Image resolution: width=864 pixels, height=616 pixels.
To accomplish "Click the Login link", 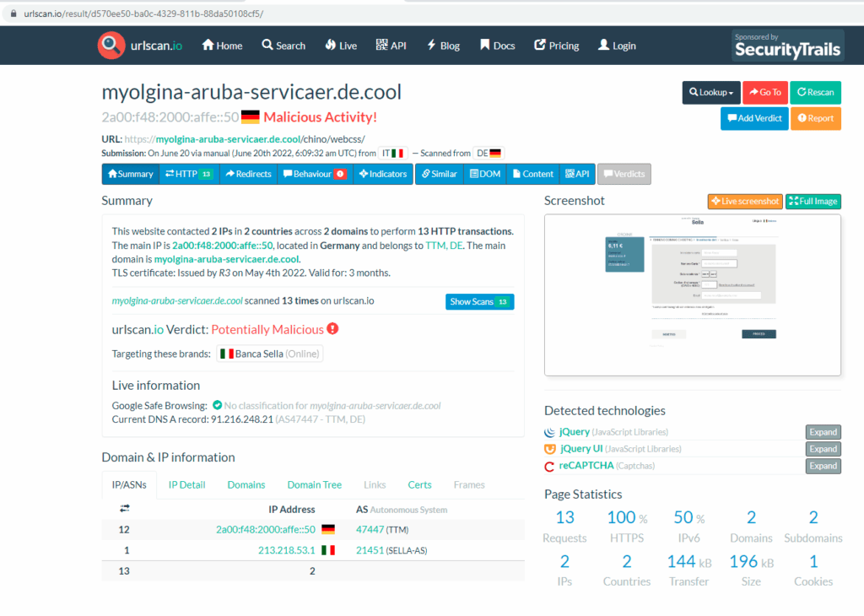I will click(x=617, y=46).
